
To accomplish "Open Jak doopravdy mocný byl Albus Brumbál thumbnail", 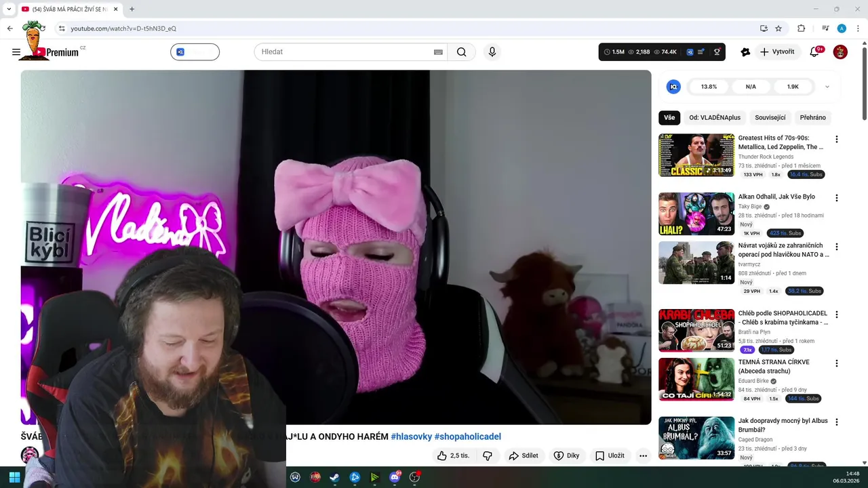I will [696, 438].
